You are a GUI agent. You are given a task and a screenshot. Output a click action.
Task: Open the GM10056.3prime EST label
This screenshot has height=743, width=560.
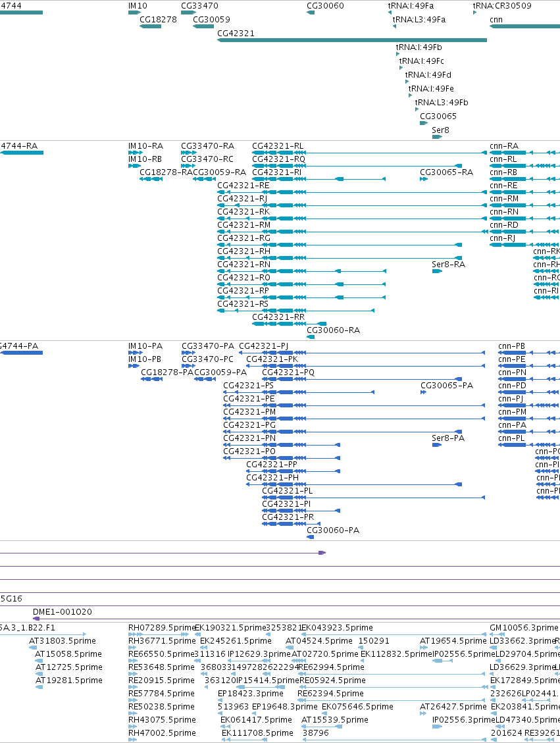pos(524,628)
